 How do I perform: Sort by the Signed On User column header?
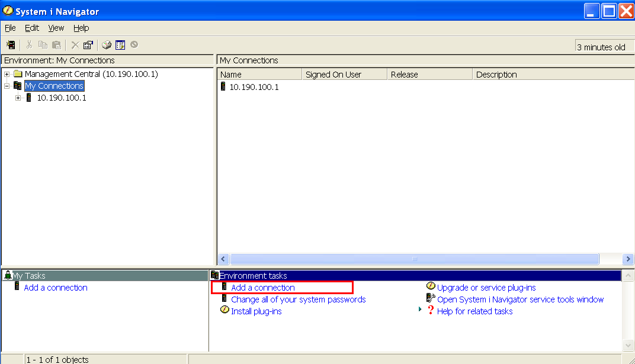pos(345,75)
